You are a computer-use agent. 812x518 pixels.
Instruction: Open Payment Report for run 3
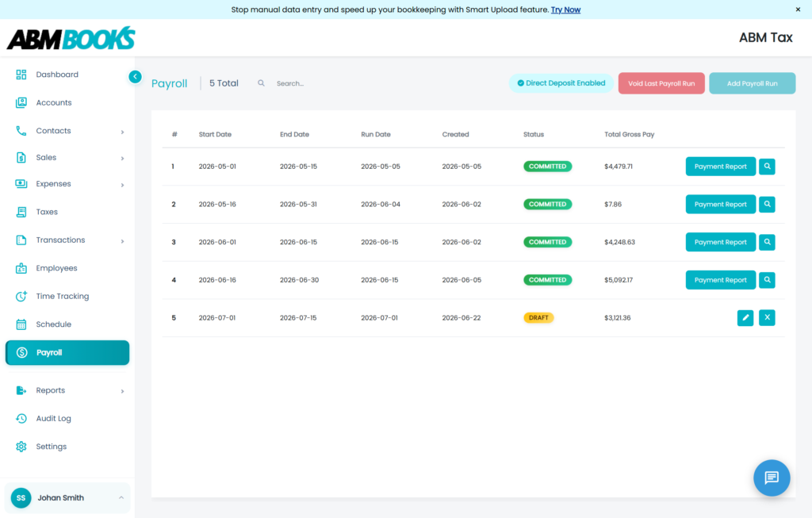click(x=720, y=242)
